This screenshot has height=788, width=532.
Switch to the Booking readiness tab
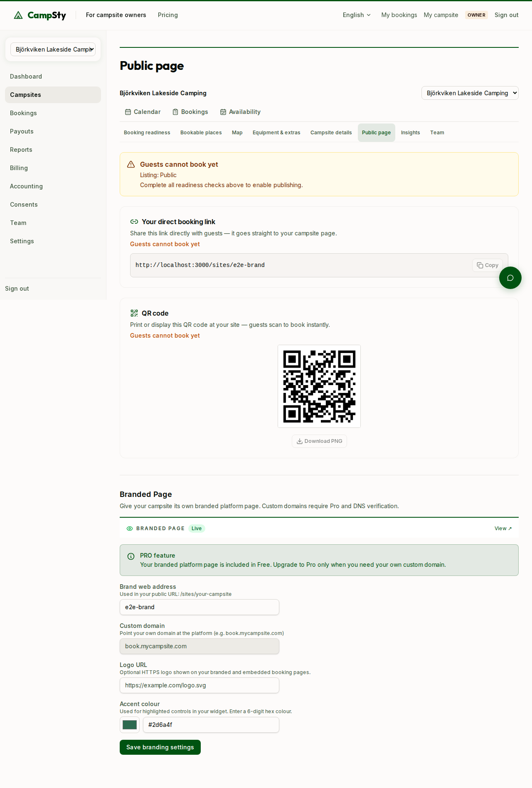[147, 133]
